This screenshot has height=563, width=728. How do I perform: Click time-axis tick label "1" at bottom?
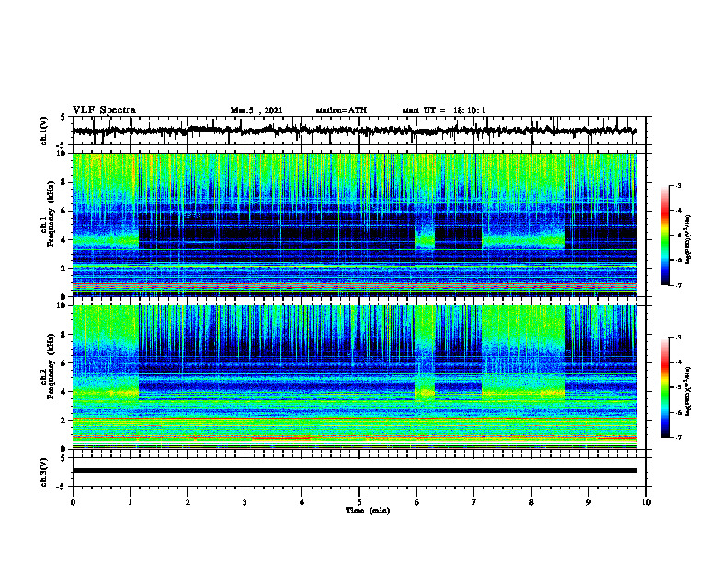pyautogui.click(x=130, y=502)
